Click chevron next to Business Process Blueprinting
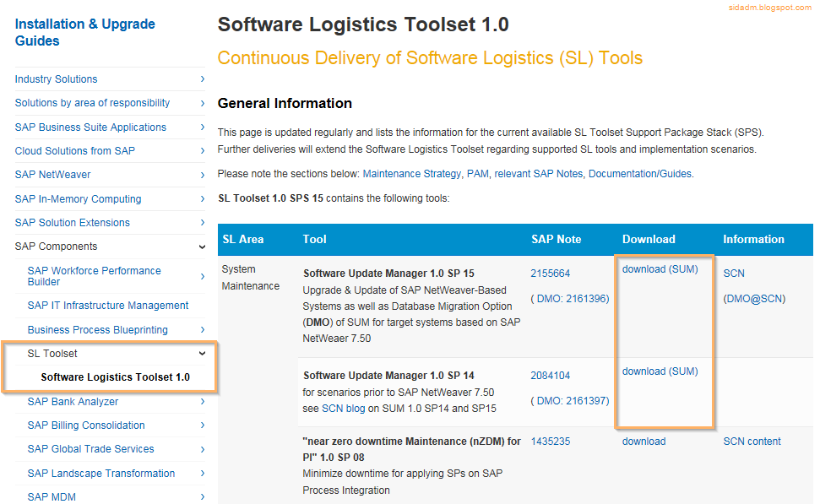The image size is (820, 504). pos(203,330)
